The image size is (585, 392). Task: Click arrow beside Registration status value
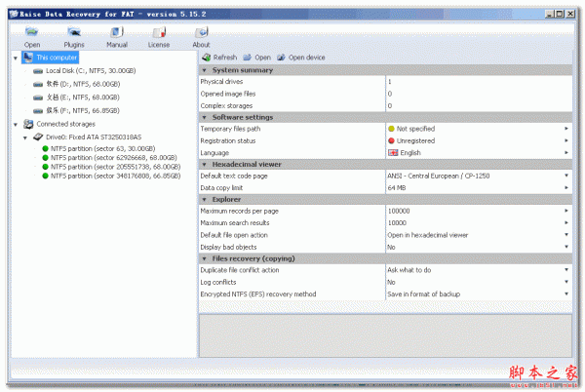coord(566,140)
